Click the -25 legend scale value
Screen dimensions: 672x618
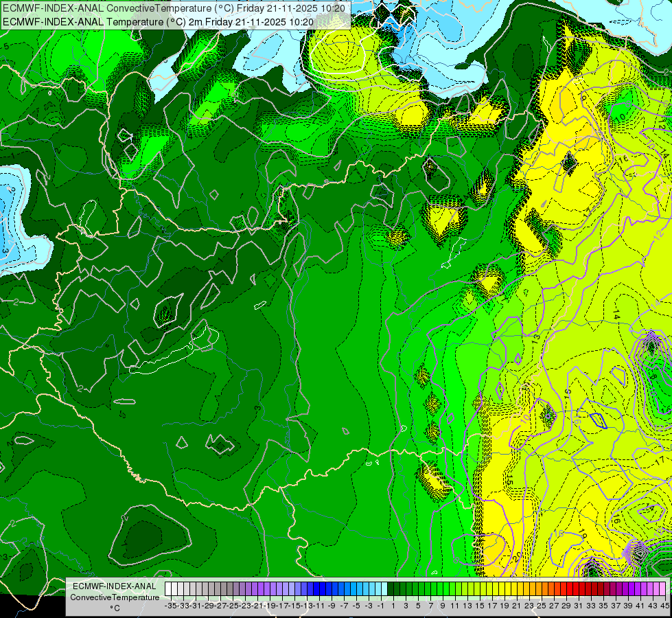coord(232,606)
